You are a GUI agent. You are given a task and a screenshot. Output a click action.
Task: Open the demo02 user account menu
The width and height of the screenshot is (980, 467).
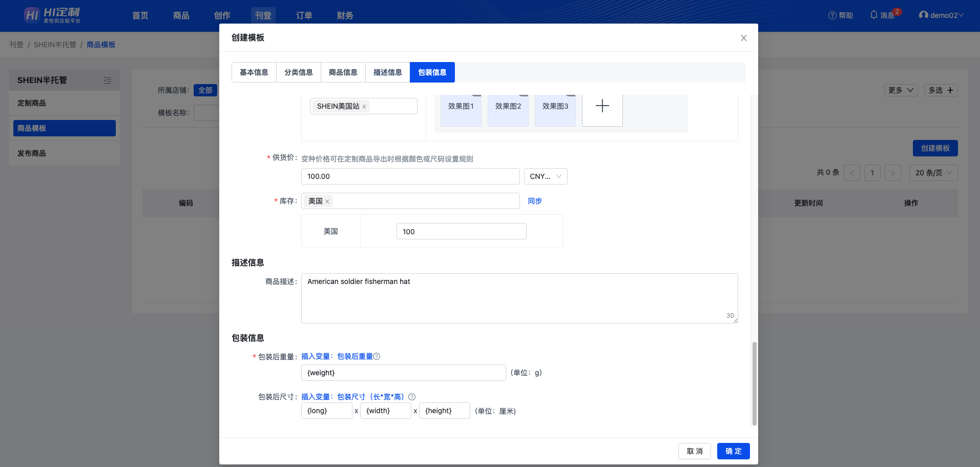click(941, 15)
